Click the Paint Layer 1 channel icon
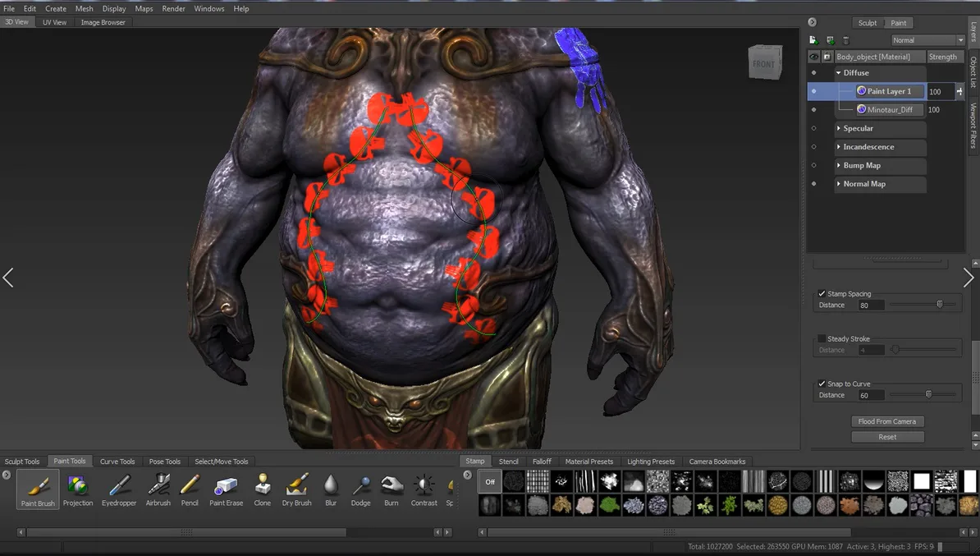The height and width of the screenshot is (556, 980). point(861,90)
